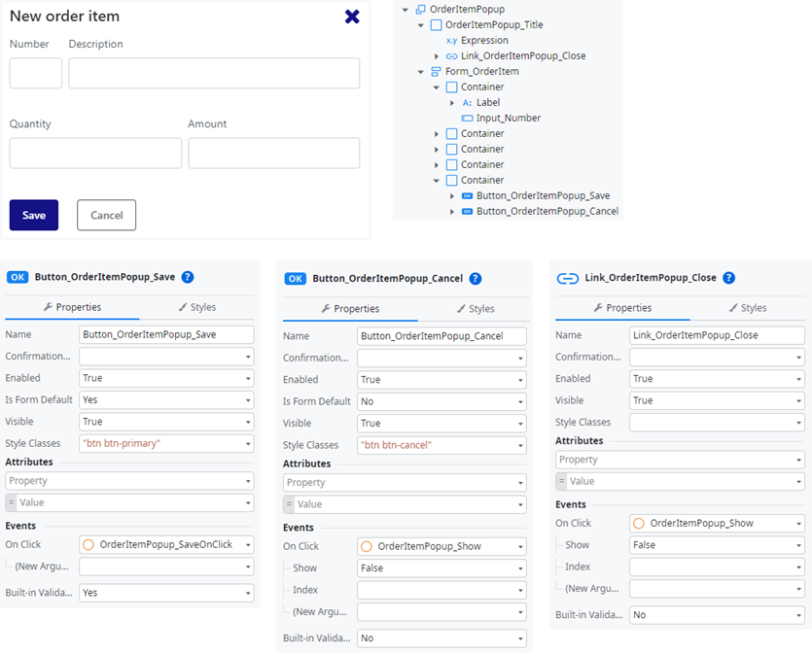Collapse the OrderItemPopup_Title tree node
This screenshot has width=812, height=653.
[421, 25]
